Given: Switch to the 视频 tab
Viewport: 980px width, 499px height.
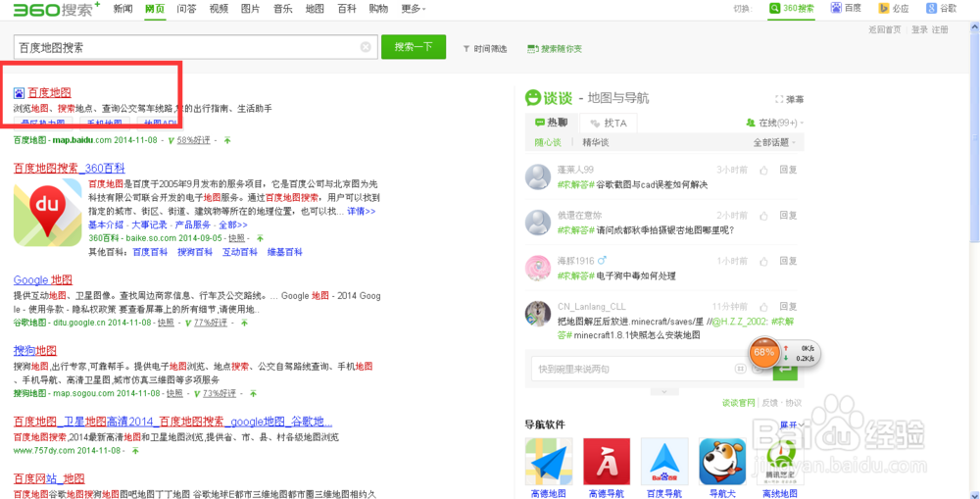Looking at the screenshot, I should click(x=219, y=9).
